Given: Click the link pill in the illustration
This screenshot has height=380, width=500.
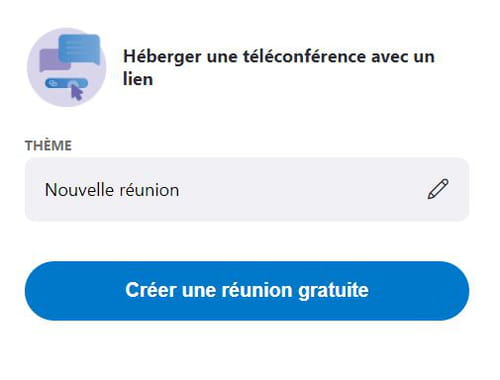Looking at the screenshot, I should [x=66, y=83].
